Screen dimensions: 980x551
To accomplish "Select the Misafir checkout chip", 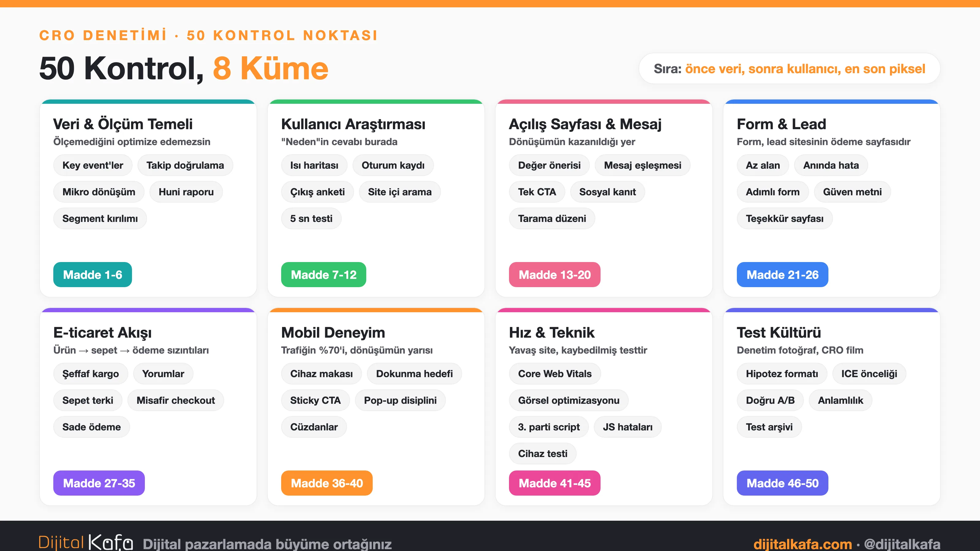I will (176, 400).
